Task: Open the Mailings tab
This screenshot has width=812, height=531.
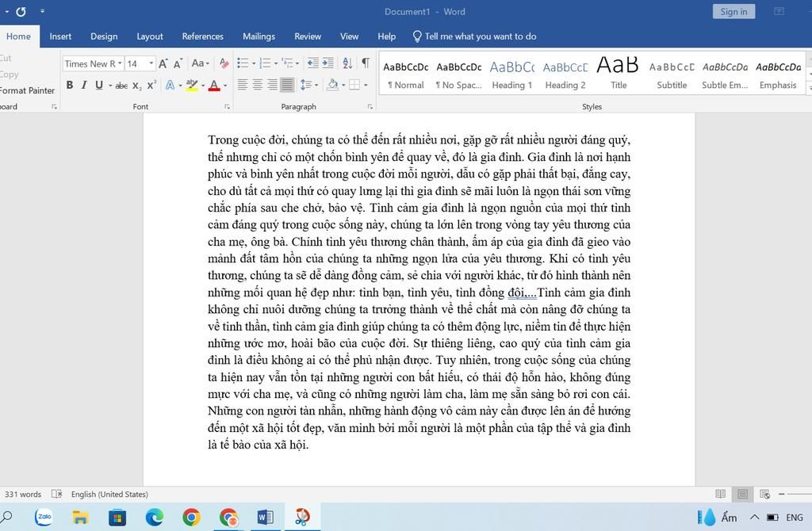Action: pos(259,36)
